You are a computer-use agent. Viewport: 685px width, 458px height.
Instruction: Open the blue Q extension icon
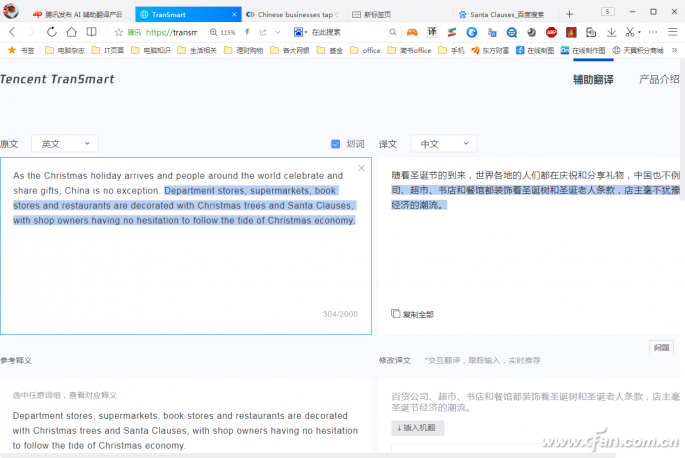pyautogui.click(x=512, y=32)
